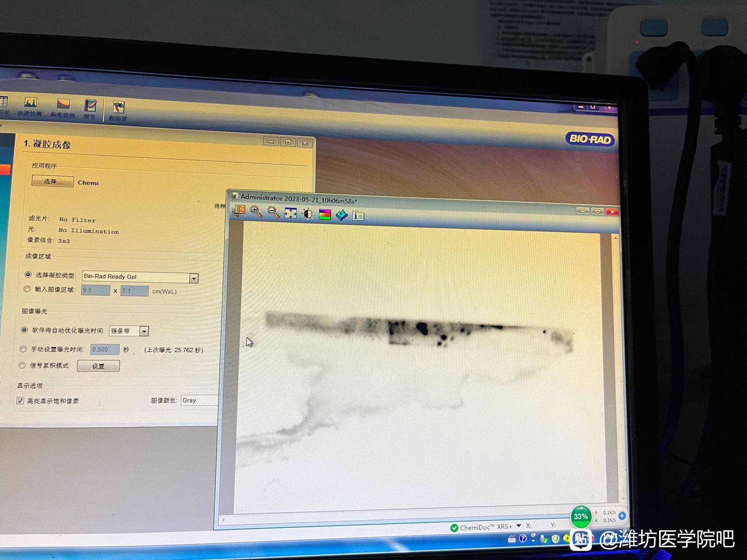747x560 pixels.
Task: Select the auto-optimize exposure time radio button
Action: pyautogui.click(x=24, y=330)
